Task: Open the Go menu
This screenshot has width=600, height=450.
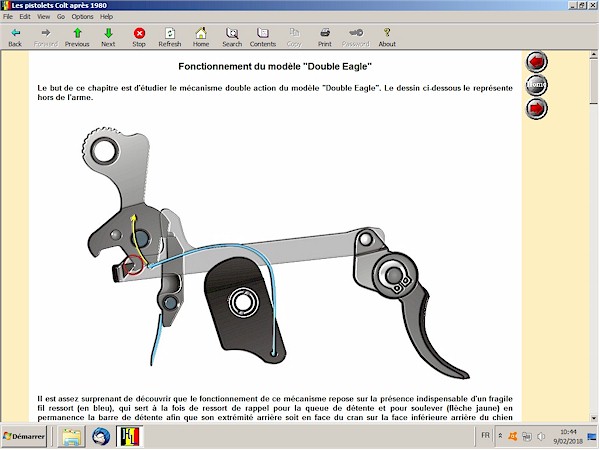Action: click(x=60, y=17)
